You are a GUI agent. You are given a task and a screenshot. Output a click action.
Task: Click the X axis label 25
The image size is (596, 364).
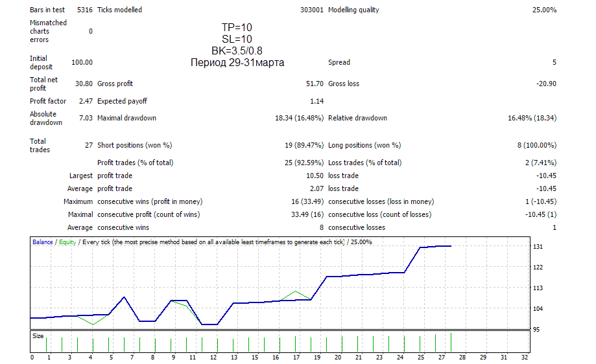coord(421,357)
